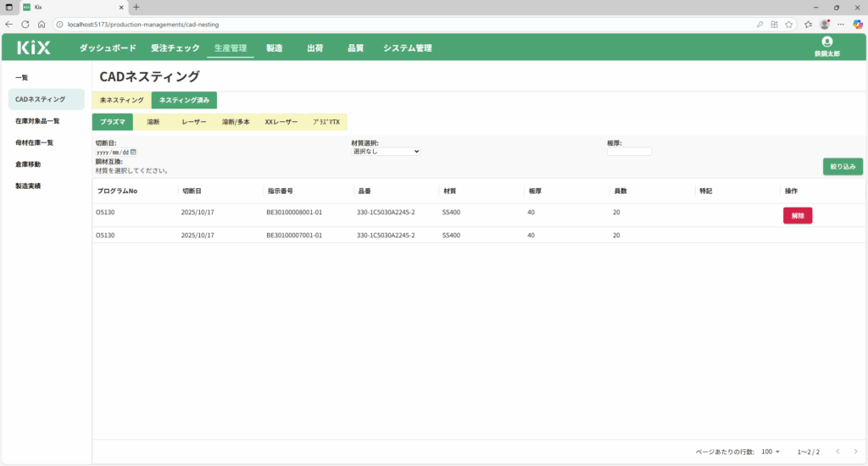Switch to 未ネスティング tab

[121, 100]
